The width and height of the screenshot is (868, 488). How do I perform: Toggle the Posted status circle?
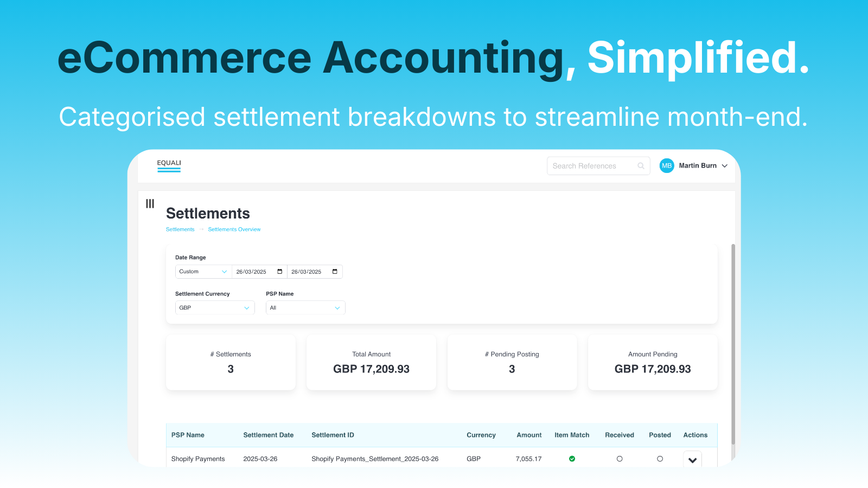(x=660, y=459)
